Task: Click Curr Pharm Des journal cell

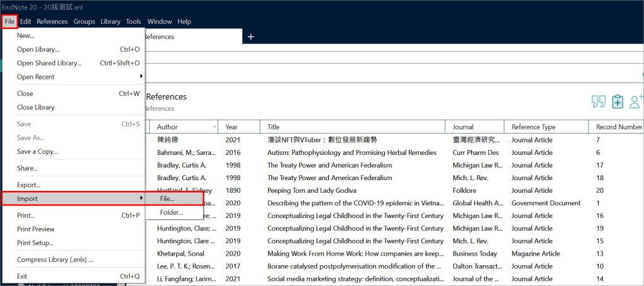Action: tap(475, 152)
